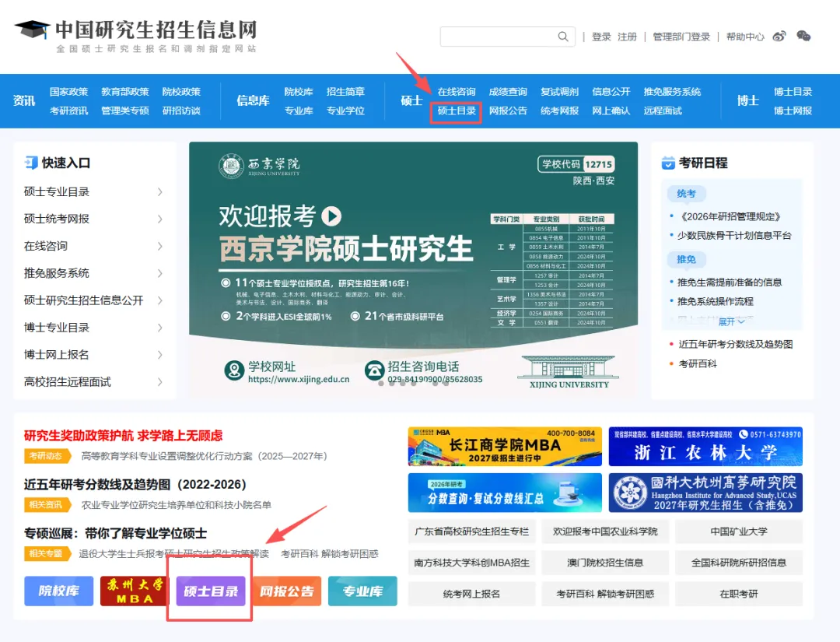840x642 pixels.
Task: Expand 硕士研究生招生信息公开 chevron
Action: pos(159,300)
